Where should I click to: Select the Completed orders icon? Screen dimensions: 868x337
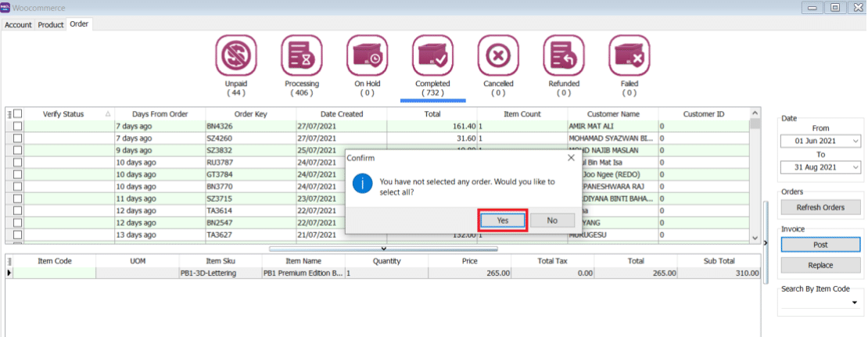click(x=432, y=56)
